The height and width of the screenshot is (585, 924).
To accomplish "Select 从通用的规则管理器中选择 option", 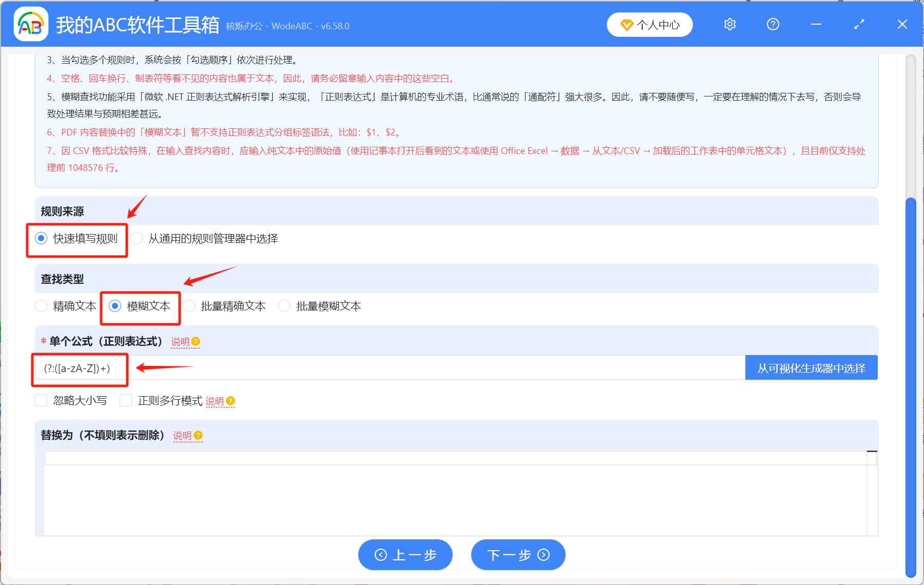I will tap(137, 239).
